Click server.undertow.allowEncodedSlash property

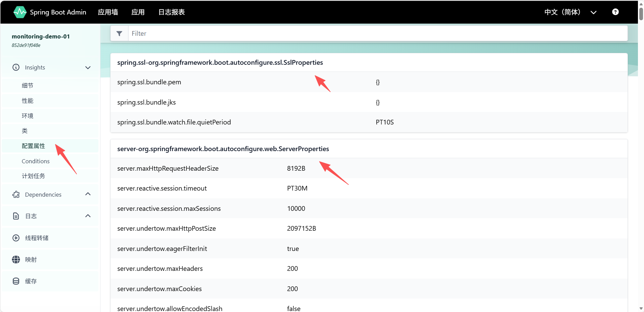[170, 308]
